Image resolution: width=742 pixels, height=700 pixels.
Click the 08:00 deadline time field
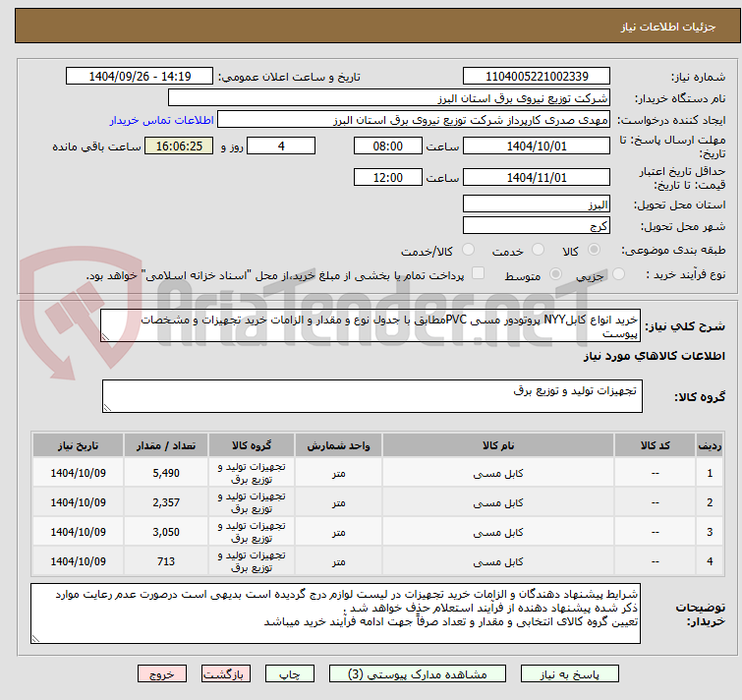coord(387,146)
